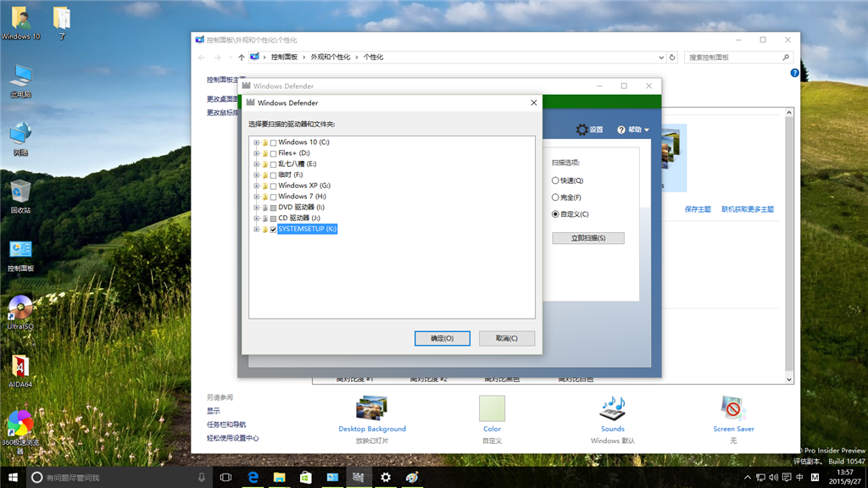868x488 pixels.
Task: Open the 回收站 recycle bin desktop icon
Action: click(x=20, y=197)
